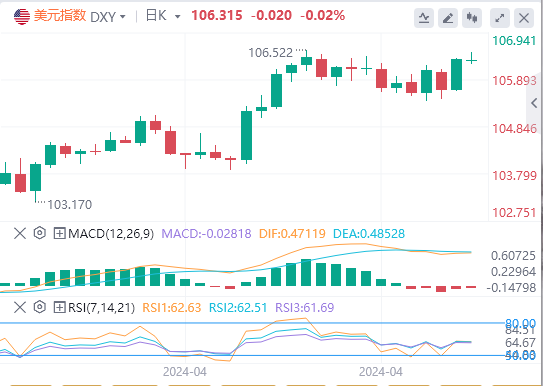Click the low label 103.170
Image resolution: width=543 pixels, height=386 pixels.
point(70,205)
